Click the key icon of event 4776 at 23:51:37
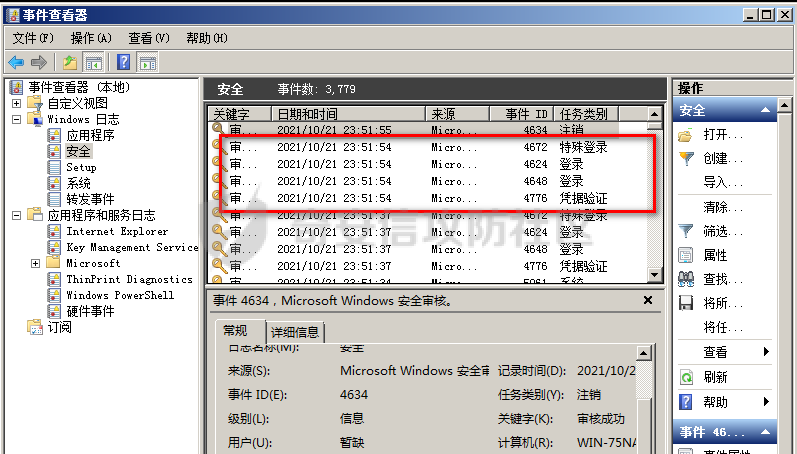Screen dimensions: 797x454 pos(219,265)
